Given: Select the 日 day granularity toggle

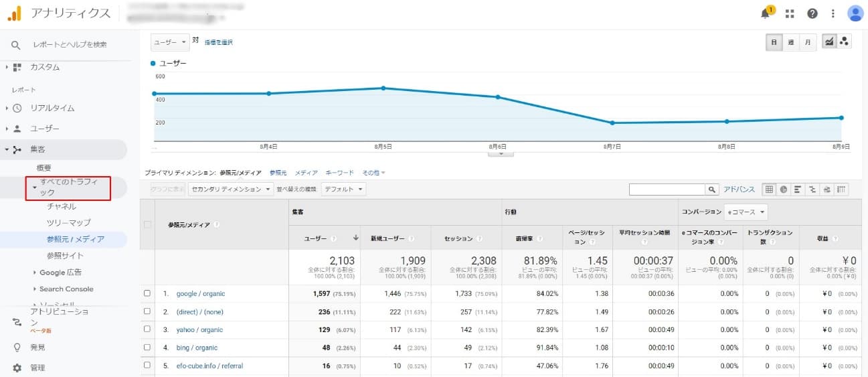Looking at the screenshot, I should click(x=774, y=42).
